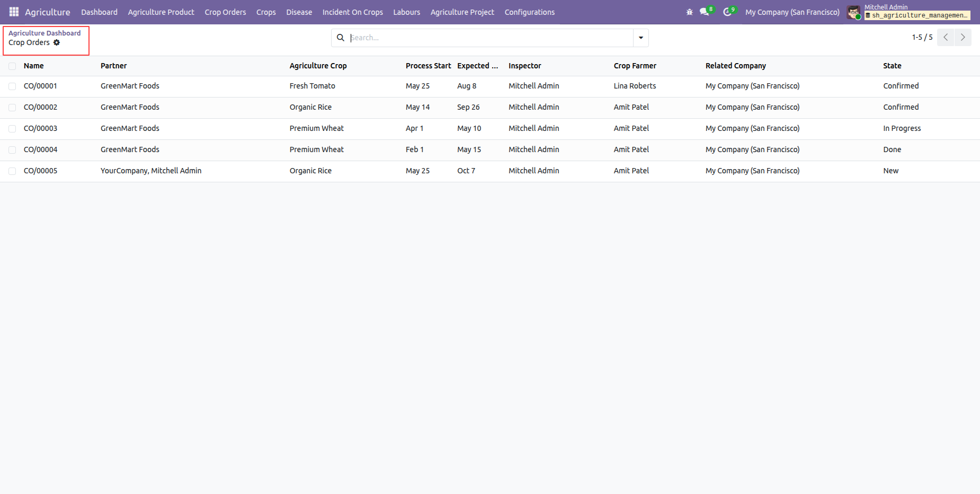Open the conversations chat icon
The image size is (980, 494).
[x=705, y=12]
